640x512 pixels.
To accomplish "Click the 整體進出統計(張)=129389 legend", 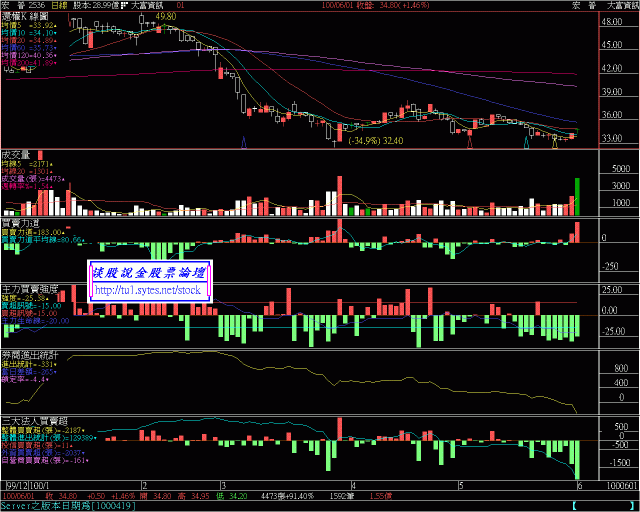I will click(x=49, y=438).
